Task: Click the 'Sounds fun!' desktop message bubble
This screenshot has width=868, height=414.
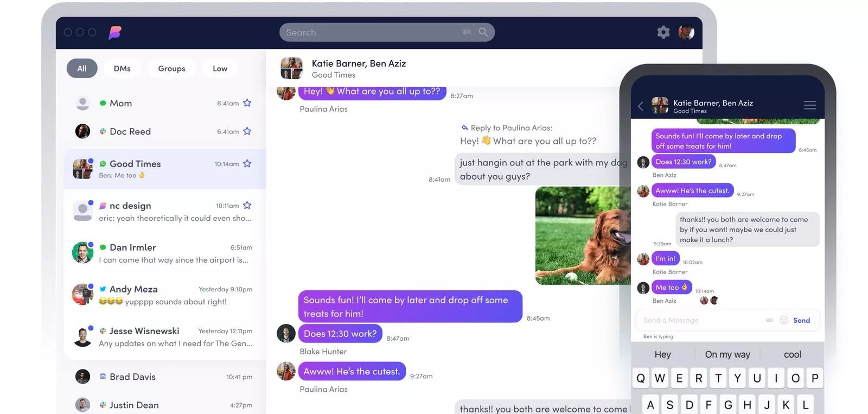Action: (410, 307)
